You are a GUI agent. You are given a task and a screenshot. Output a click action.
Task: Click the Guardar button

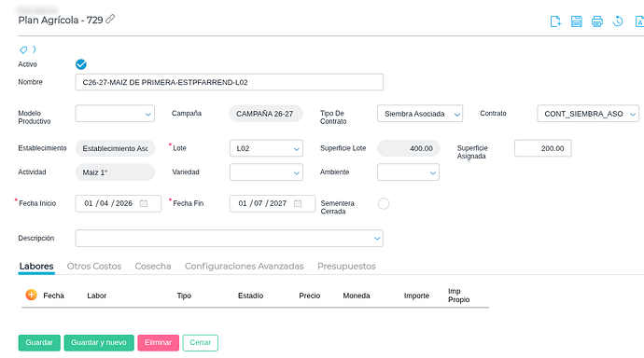39,342
